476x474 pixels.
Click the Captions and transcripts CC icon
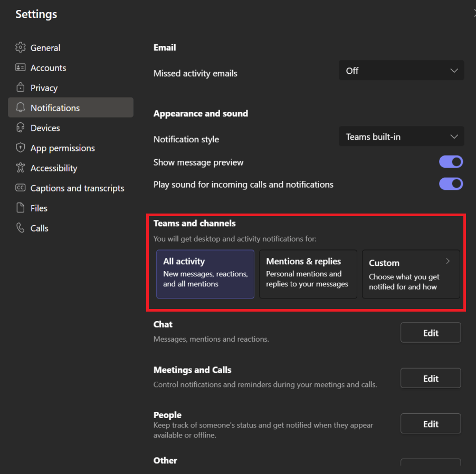point(21,188)
